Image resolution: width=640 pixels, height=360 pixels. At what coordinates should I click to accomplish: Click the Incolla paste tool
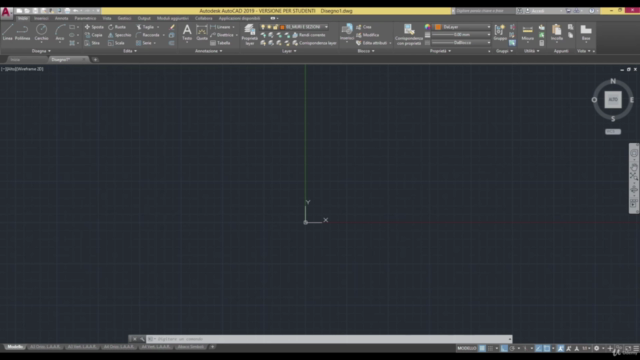point(556,33)
